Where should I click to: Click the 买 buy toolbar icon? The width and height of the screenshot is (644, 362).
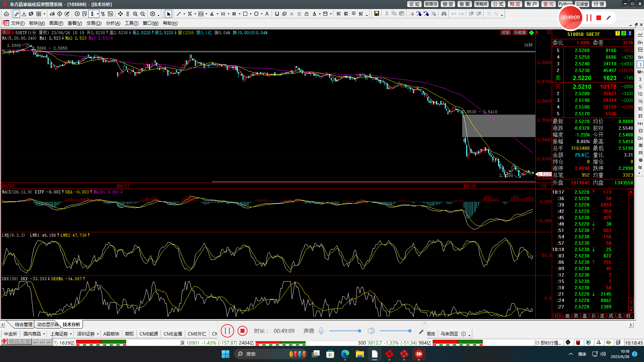tap(338, 14)
